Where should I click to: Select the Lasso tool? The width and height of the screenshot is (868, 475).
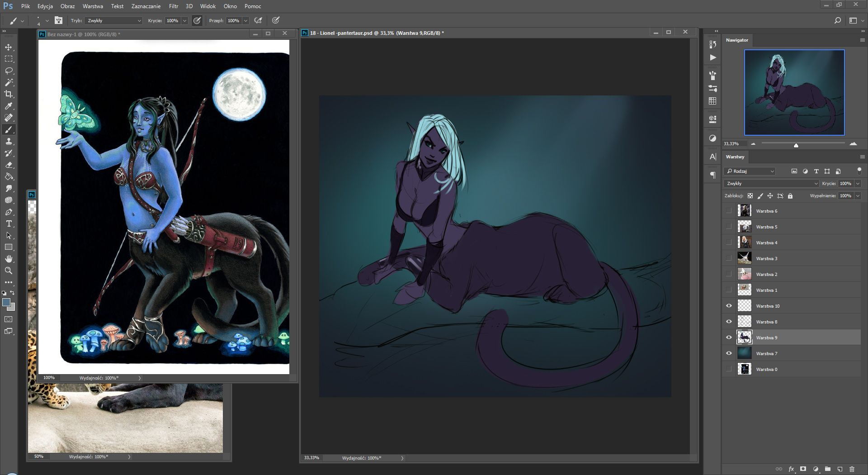[x=9, y=71]
